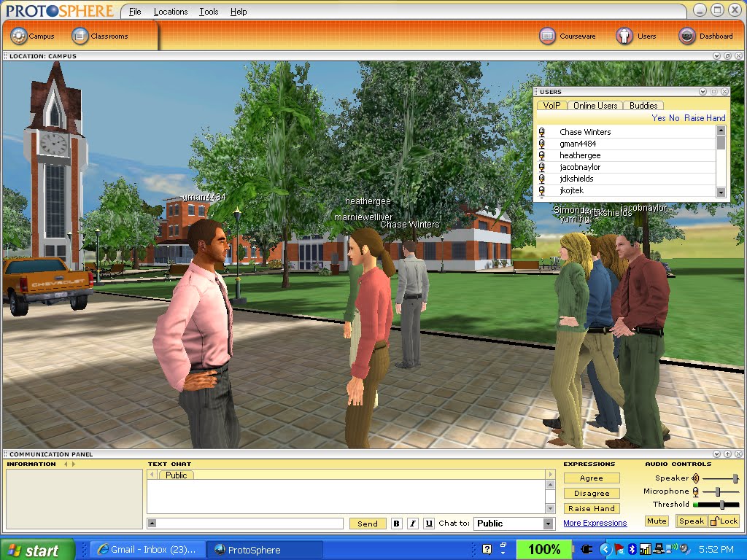Screen dimensions: 747x560
Task: Go to the next Information item arrow
Action: pyautogui.click(x=74, y=464)
